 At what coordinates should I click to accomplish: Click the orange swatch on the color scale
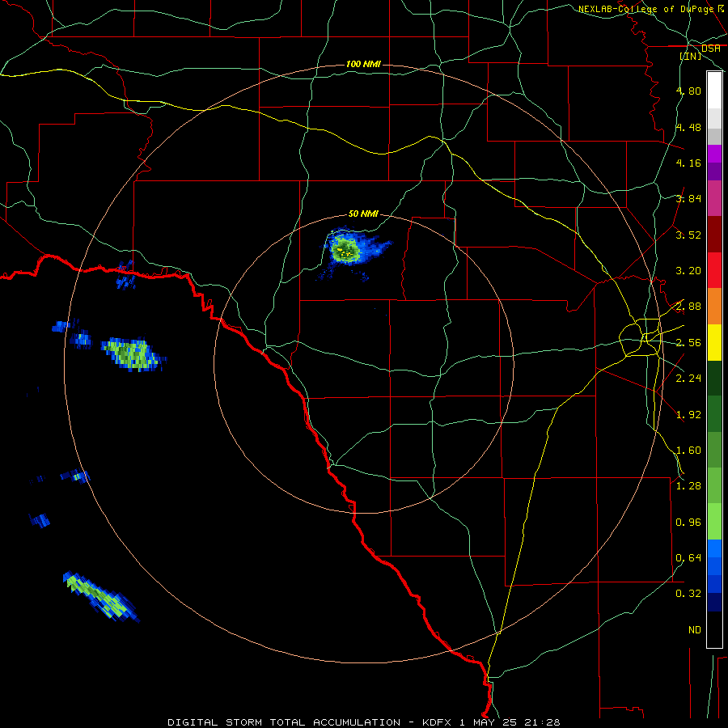coord(714,307)
